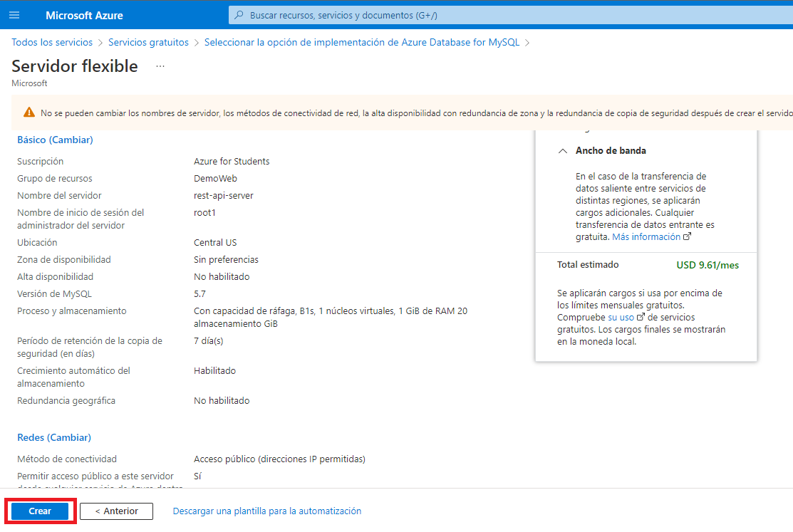Click the Zona de disponibilidad label
This screenshot has width=793, height=532.
pyautogui.click(x=63, y=260)
